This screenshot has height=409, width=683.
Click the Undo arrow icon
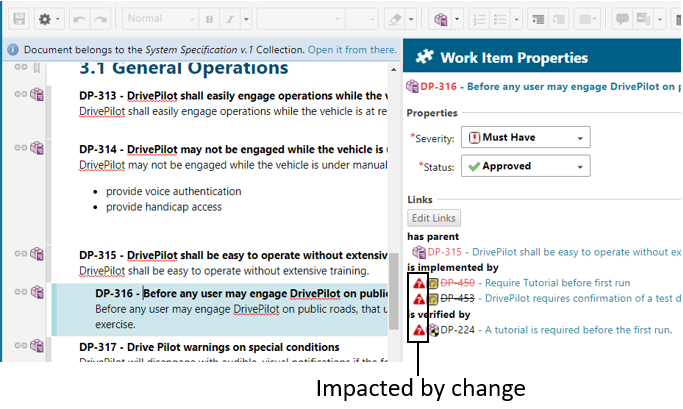(x=80, y=18)
